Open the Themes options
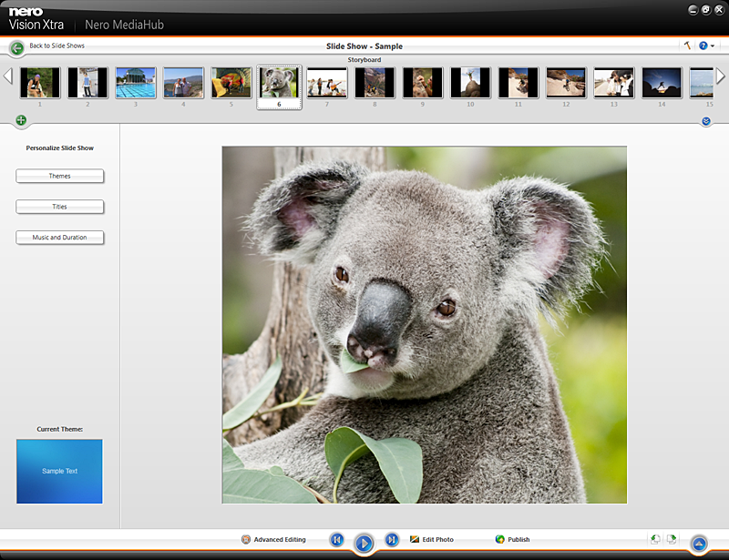 [x=59, y=176]
